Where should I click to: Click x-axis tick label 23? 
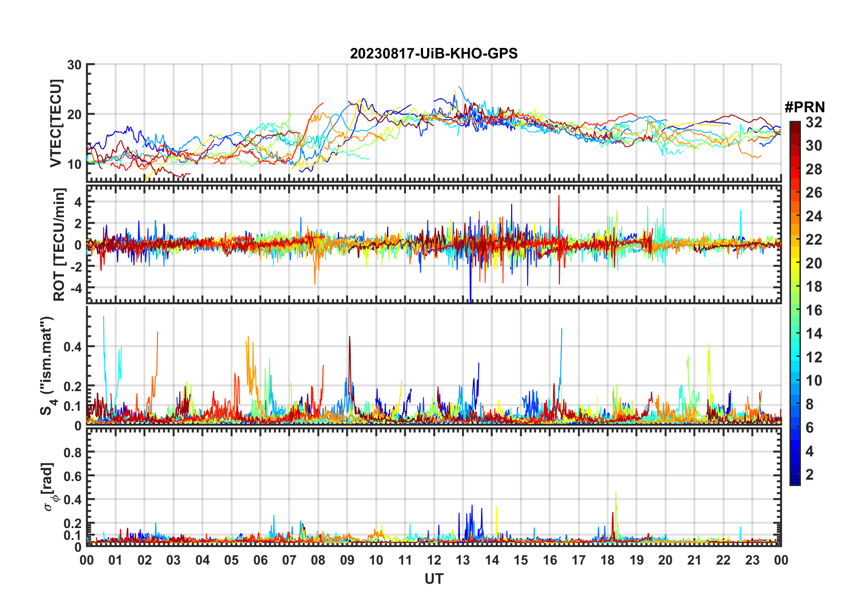pyautogui.click(x=752, y=560)
